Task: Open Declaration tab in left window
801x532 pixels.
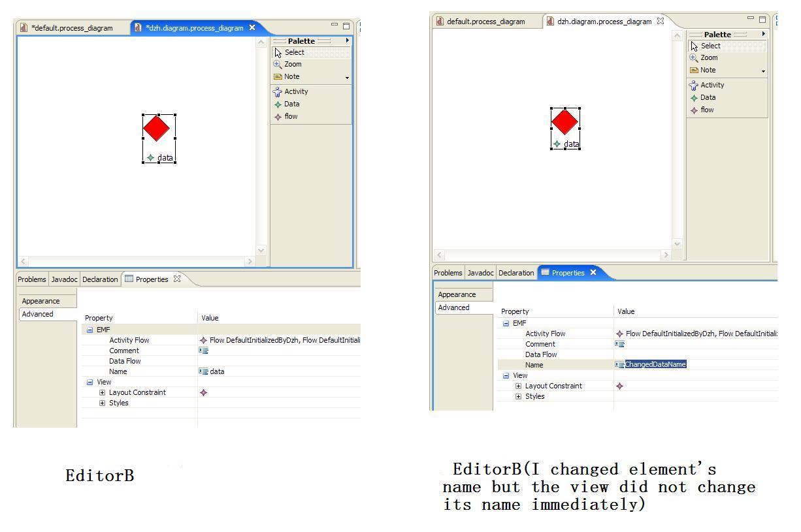Action: [x=100, y=279]
